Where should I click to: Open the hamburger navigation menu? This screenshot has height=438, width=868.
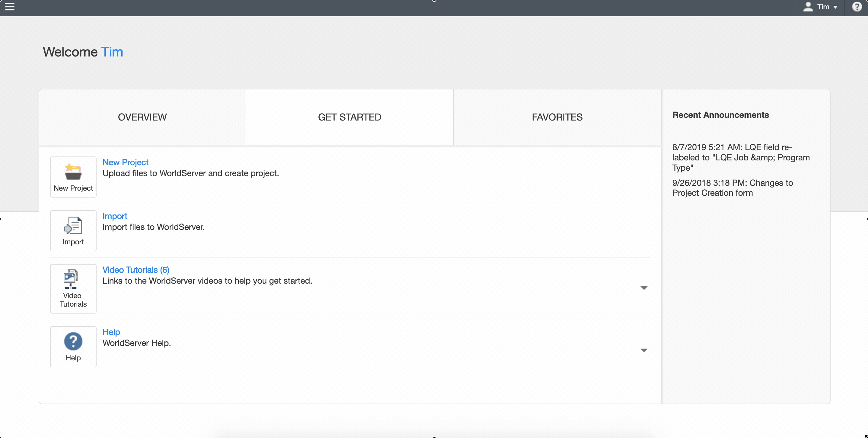9,6
